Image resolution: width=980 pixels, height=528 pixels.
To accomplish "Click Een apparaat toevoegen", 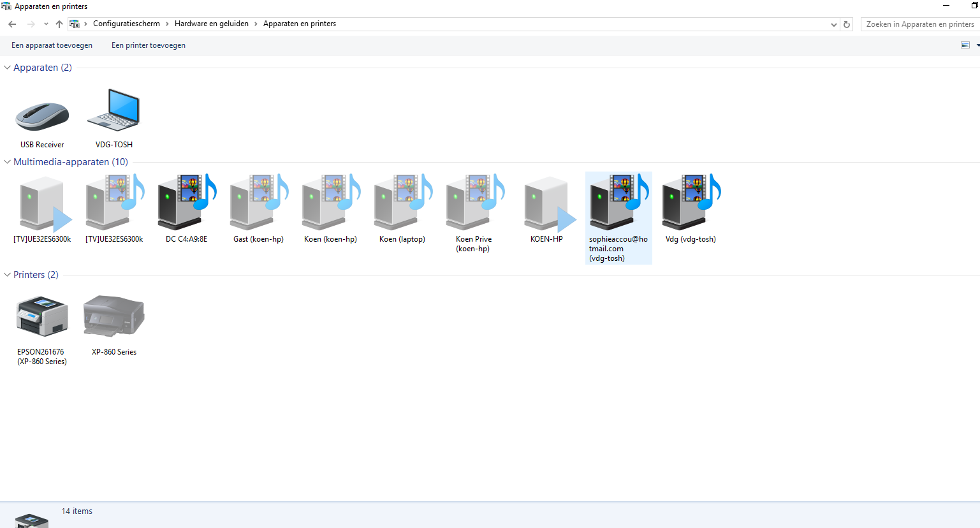I will 52,45.
